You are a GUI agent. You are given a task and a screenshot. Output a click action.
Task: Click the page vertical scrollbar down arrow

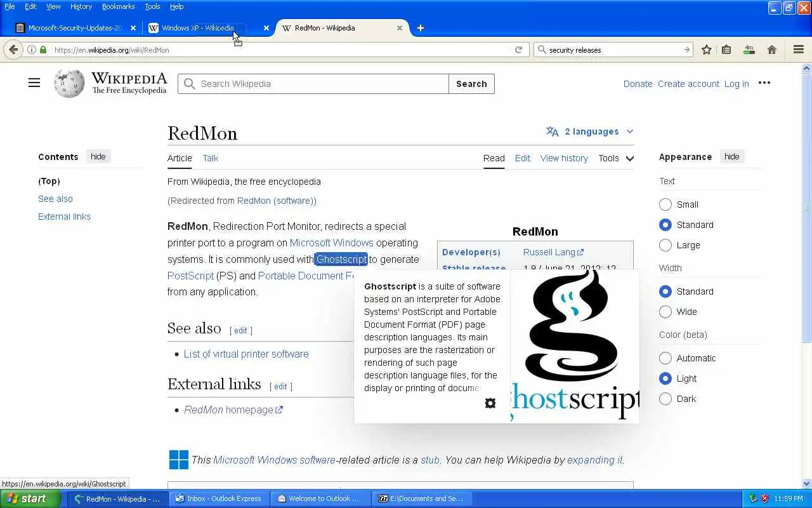tap(807, 483)
